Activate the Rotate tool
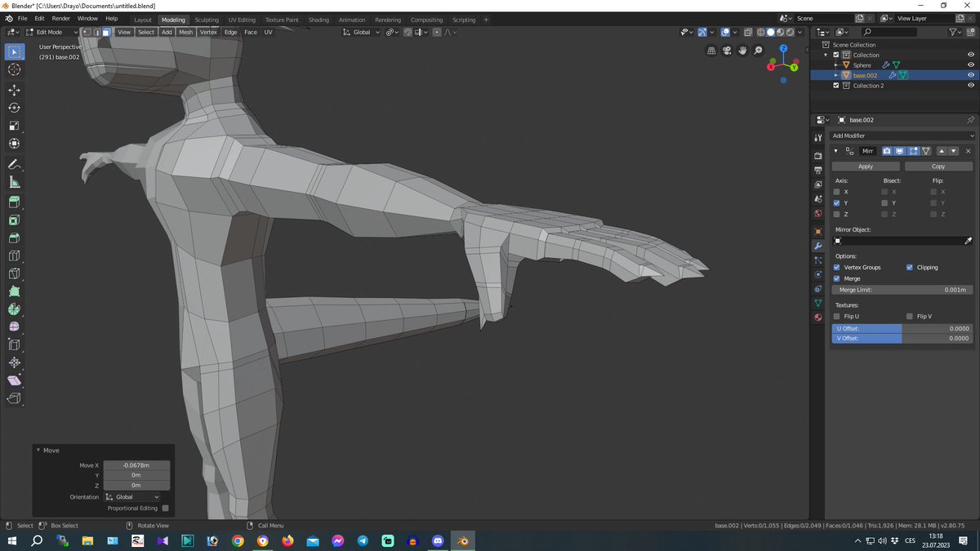Viewport: 980px width, 551px height. 14,108
